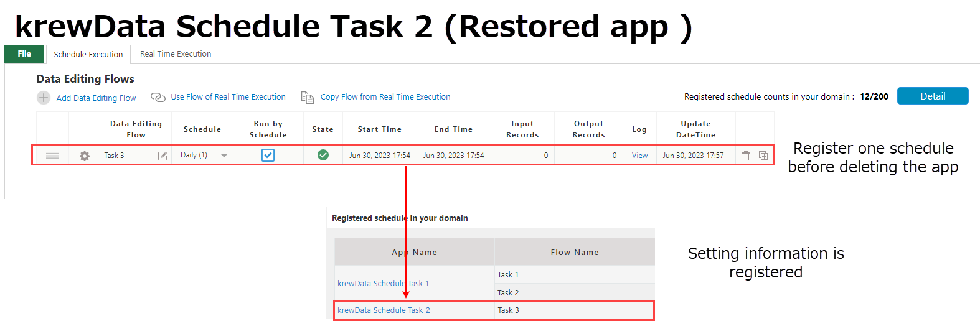Image resolution: width=980 pixels, height=321 pixels.
Task: Click the Data Editing Flow column header
Action: [x=136, y=129]
